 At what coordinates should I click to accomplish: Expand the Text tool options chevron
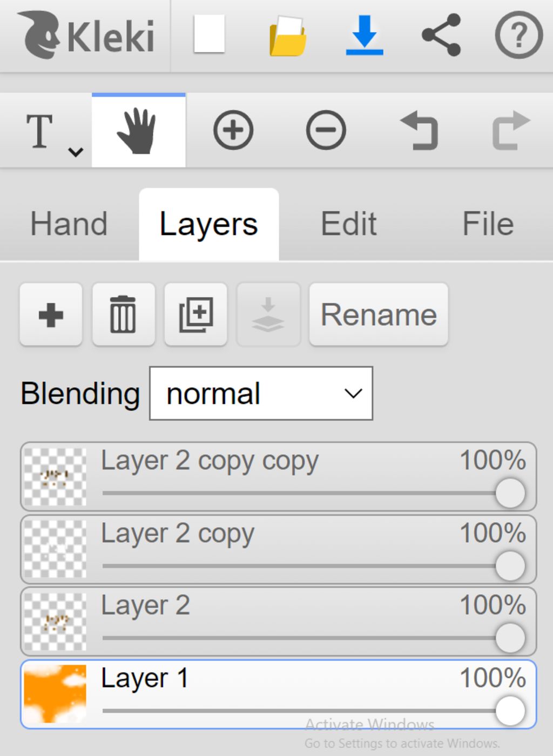(x=76, y=152)
